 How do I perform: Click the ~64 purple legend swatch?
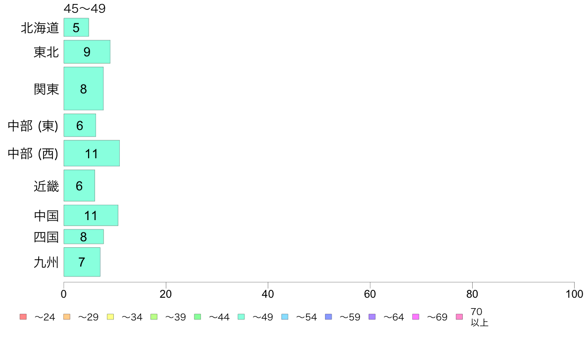coord(372,317)
